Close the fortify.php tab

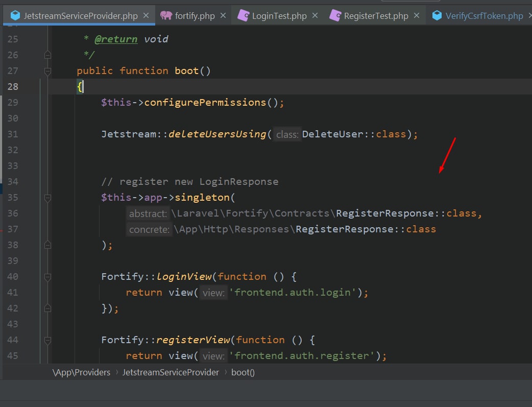(x=223, y=16)
